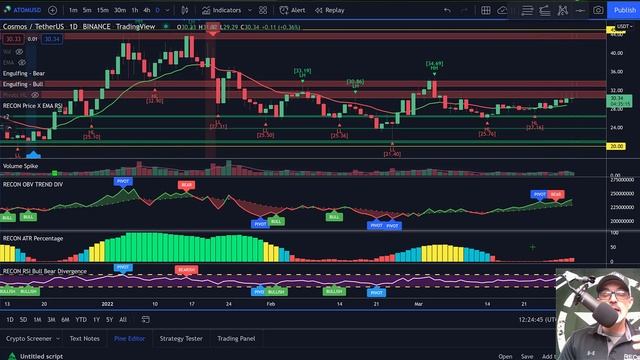
Task: Select the 1h timeframe
Action: point(135,10)
